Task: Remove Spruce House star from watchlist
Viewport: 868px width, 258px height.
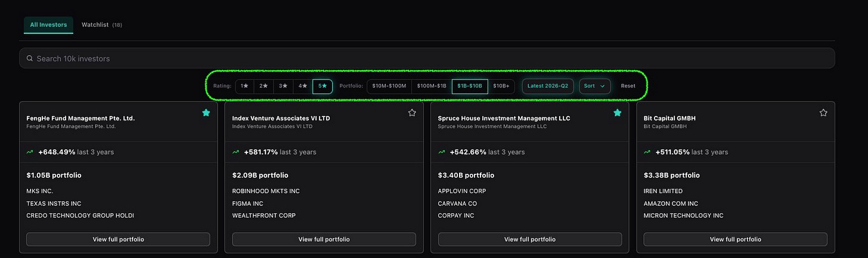Action: pyautogui.click(x=618, y=113)
